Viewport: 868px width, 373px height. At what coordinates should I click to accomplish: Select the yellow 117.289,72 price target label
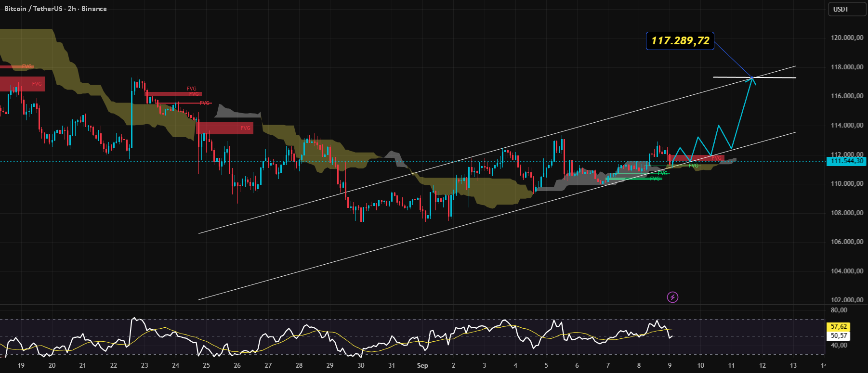click(x=680, y=41)
